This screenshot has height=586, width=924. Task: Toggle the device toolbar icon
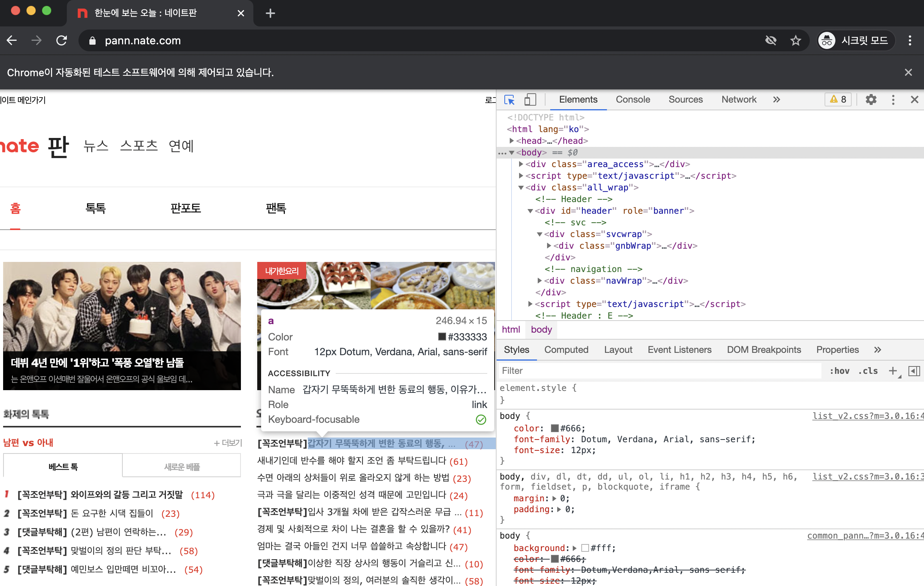click(530, 100)
